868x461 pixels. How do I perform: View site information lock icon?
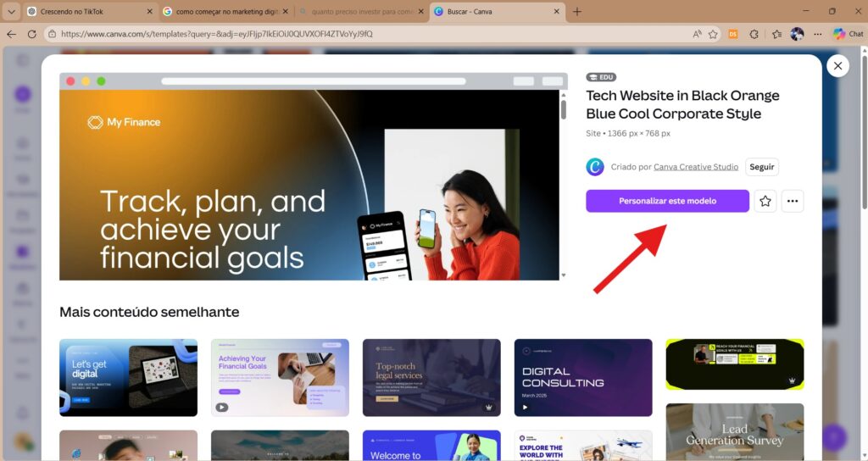(52, 34)
